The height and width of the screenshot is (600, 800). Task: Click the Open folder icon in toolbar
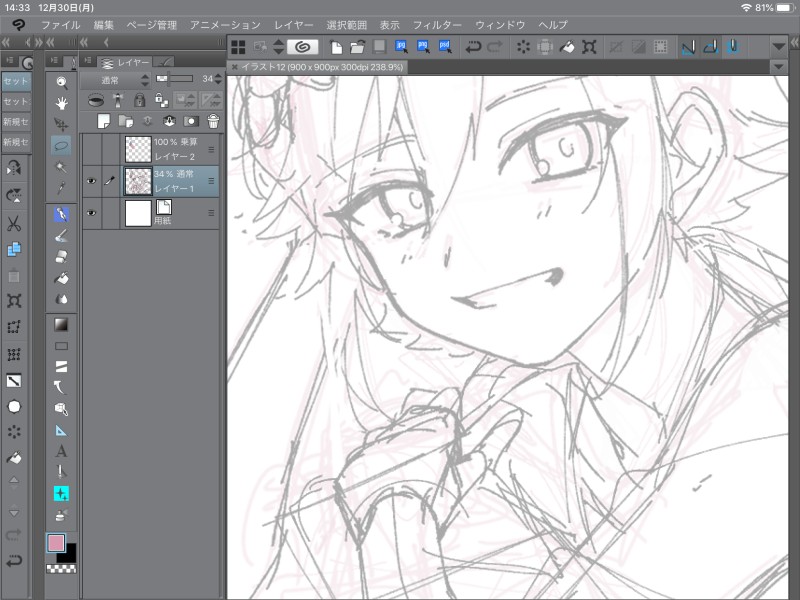[357, 47]
